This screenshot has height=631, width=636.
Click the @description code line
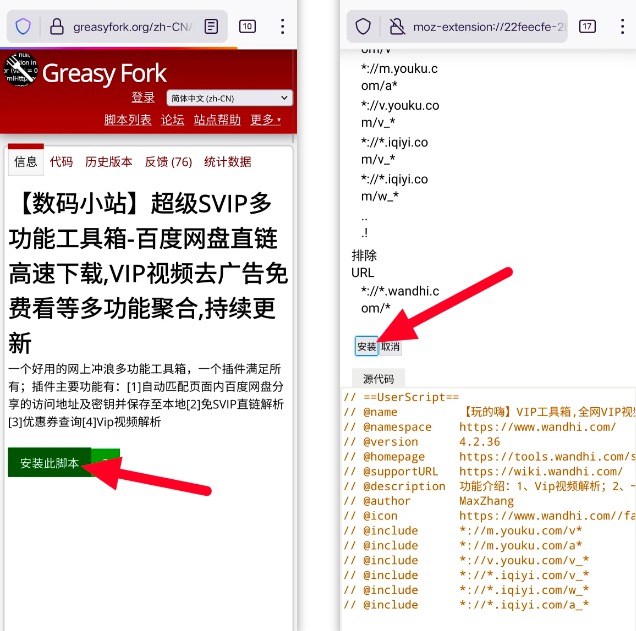pos(489,486)
